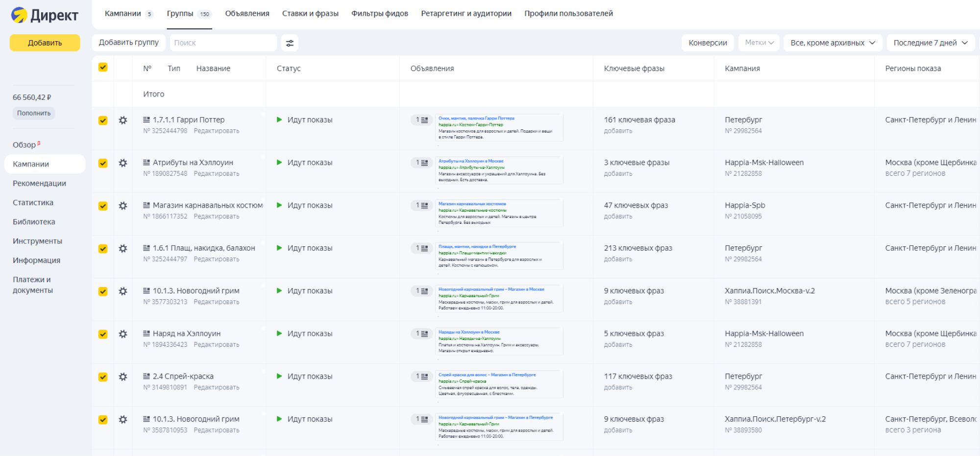Click добавить under 161 ключевая фраза
The height and width of the screenshot is (456, 980).
tap(618, 131)
